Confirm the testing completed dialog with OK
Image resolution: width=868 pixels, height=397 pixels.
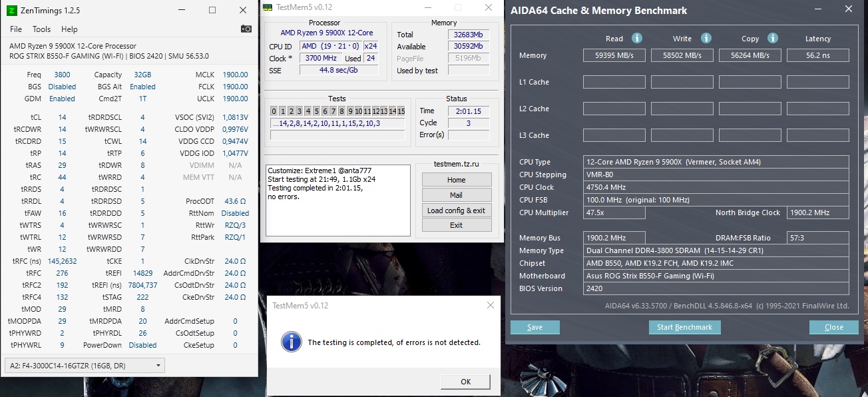point(465,382)
